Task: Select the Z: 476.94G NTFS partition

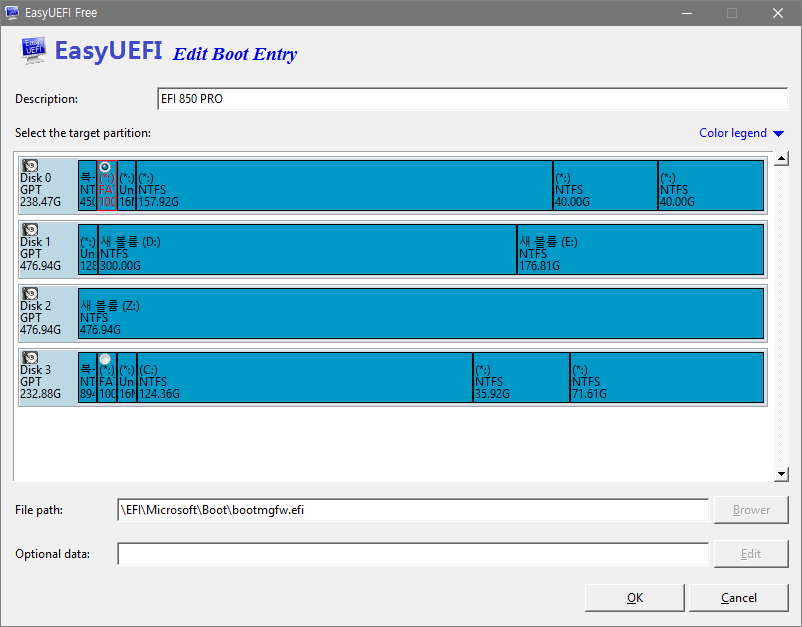Action: pos(421,313)
